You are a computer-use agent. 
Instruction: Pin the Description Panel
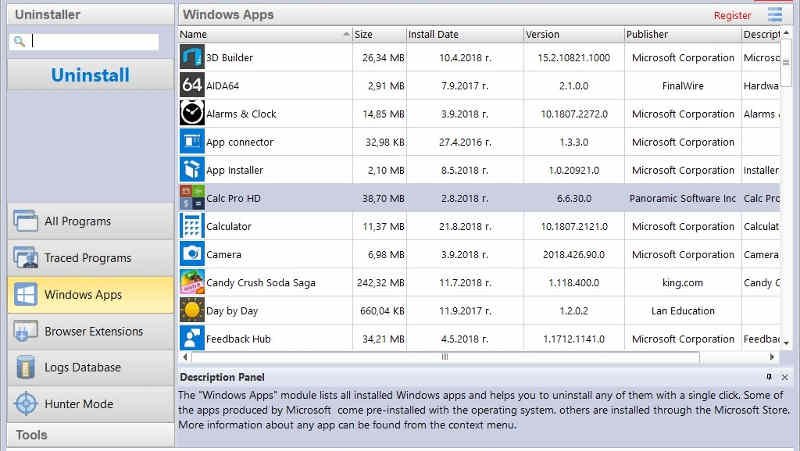pos(769,377)
